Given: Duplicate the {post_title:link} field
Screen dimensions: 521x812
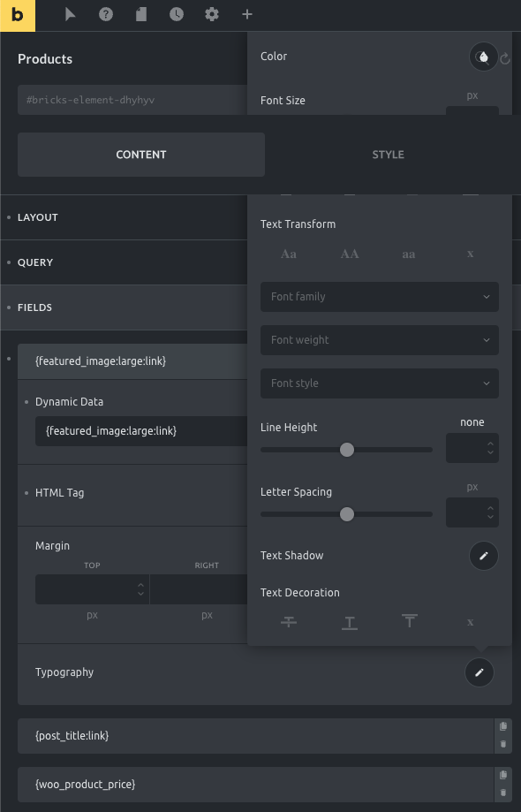Looking at the screenshot, I should (502, 726).
